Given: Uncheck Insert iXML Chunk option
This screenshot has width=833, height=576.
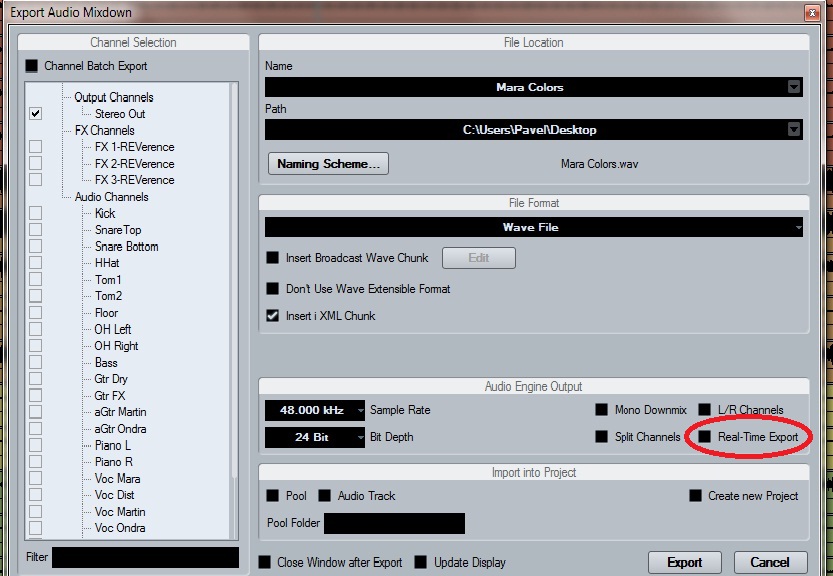Looking at the screenshot, I should click(x=273, y=316).
